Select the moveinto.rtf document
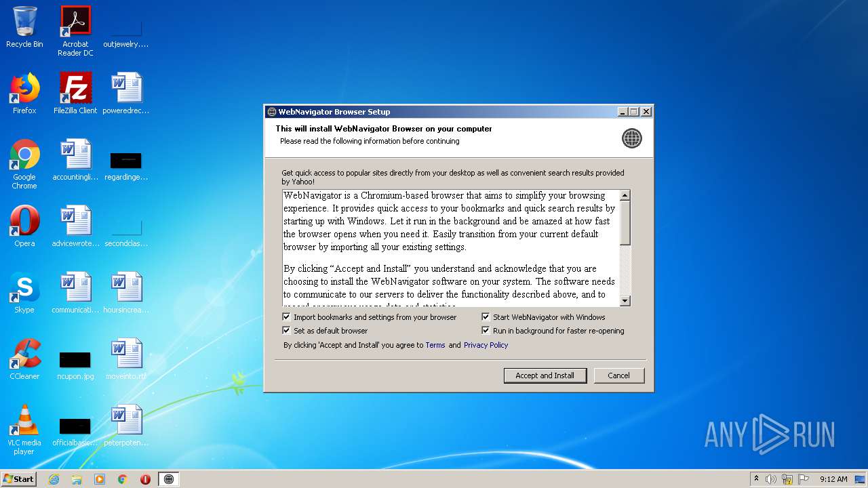The height and width of the screenshot is (488, 868). pos(126,359)
